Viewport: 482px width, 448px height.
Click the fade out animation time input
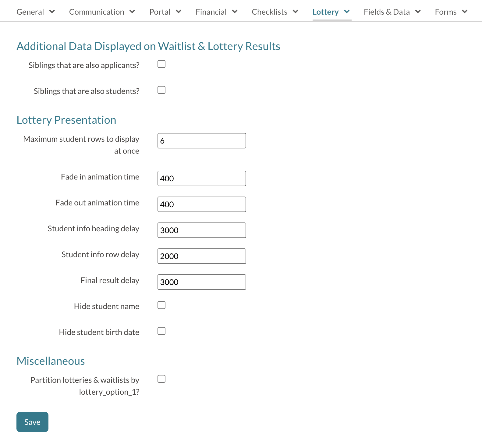(x=202, y=204)
